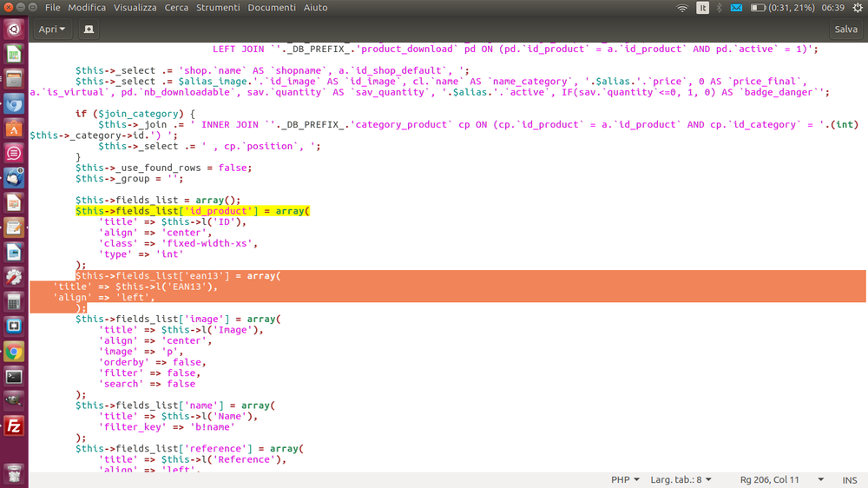Toggle the INS insert mode indicator
The width and height of the screenshot is (868, 488).
point(850,480)
